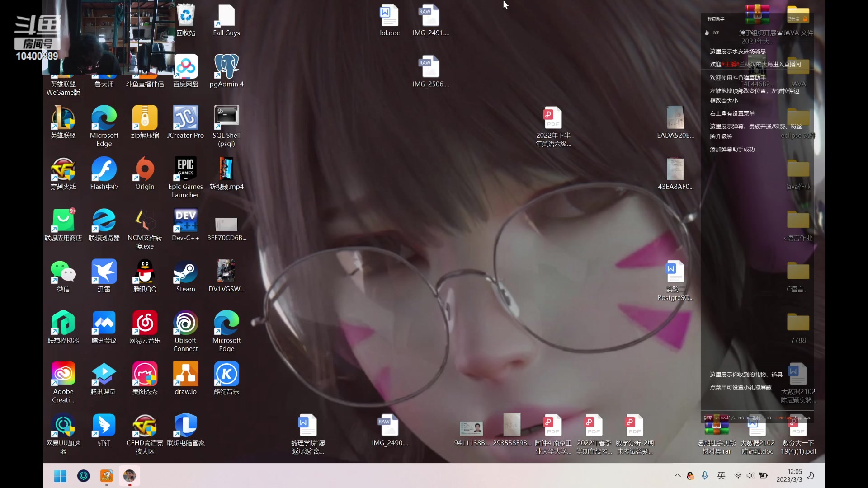Open the League of Legends (英雄联盟) shortcut
Screen dimensions: 868x488
point(63,122)
